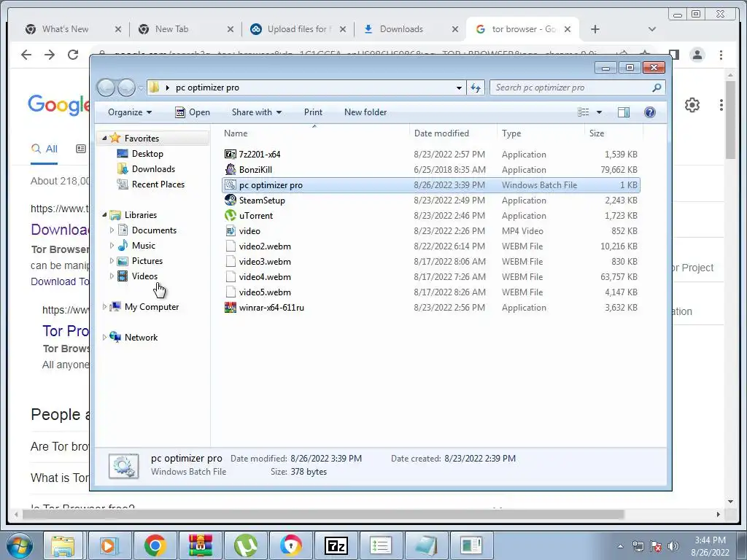747x560 pixels.
Task: Expand the Documents library node
Action: tap(112, 230)
